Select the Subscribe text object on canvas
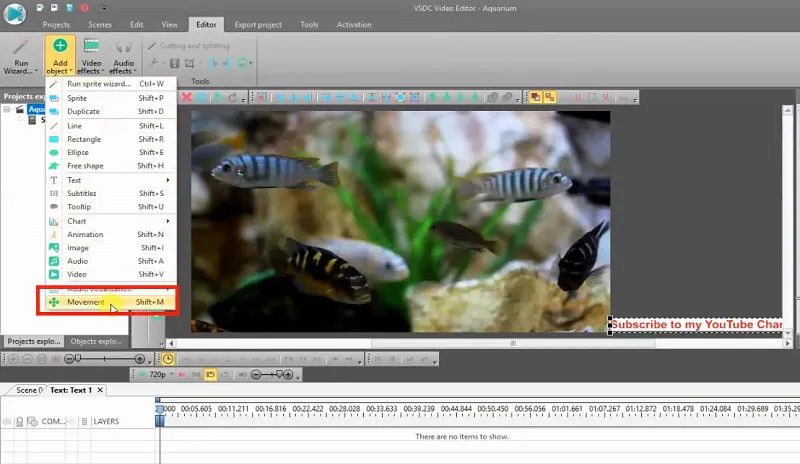 696,325
